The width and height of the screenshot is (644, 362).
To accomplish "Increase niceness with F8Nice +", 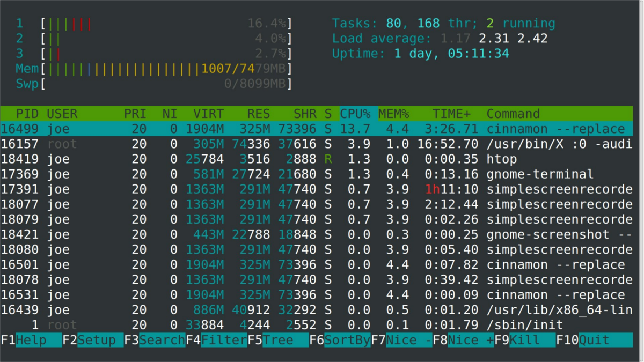I will pyautogui.click(x=464, y=339).
